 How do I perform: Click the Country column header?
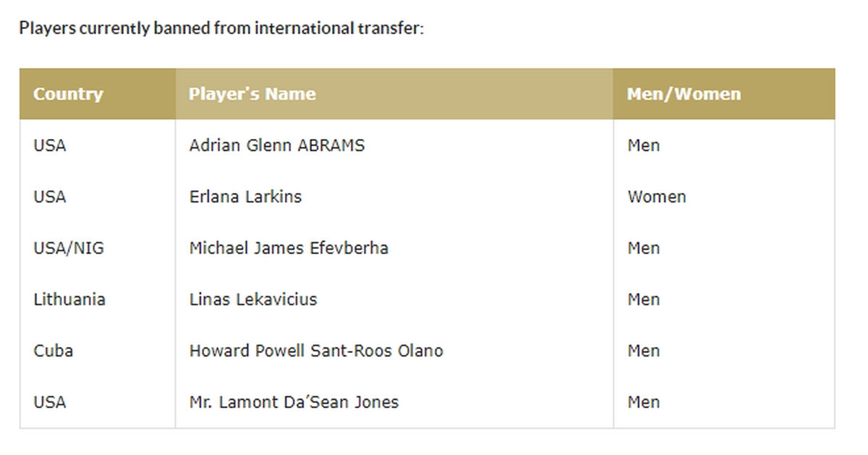68,94
